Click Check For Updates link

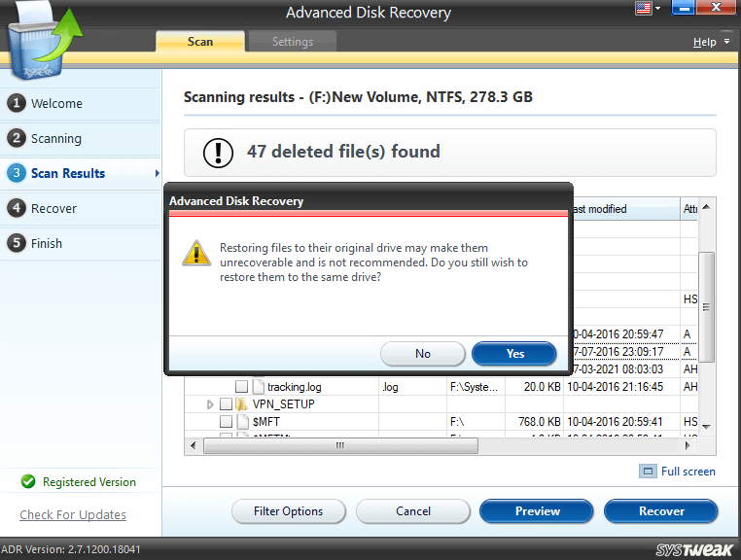(x=73, y=514)
